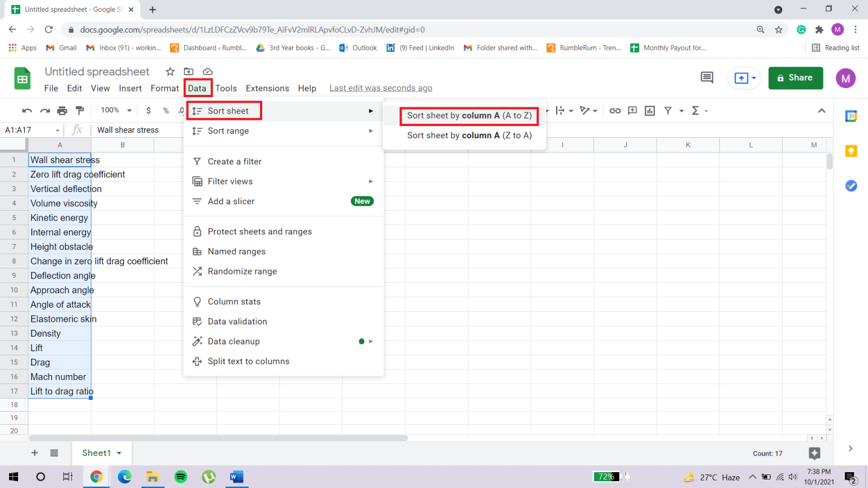Click the Insert link icon
The height and width of the screenshot is (488, 868).
[x=615, y=110]
